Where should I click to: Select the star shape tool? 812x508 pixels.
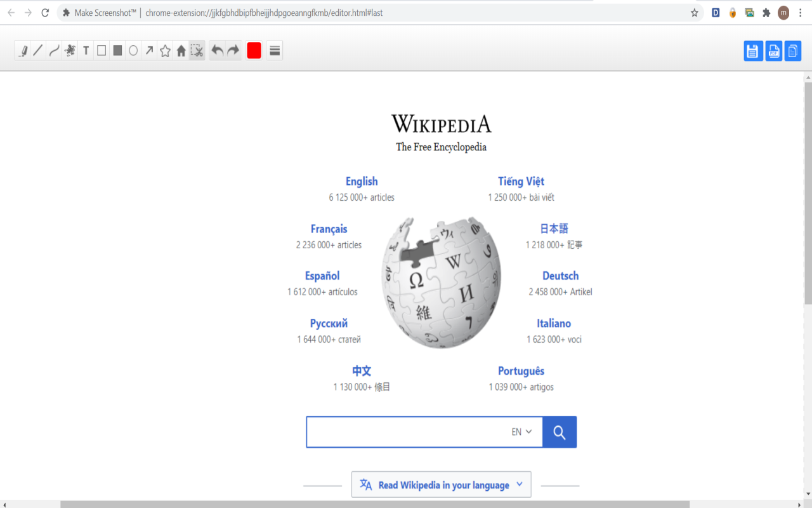(x=165, y=51)
